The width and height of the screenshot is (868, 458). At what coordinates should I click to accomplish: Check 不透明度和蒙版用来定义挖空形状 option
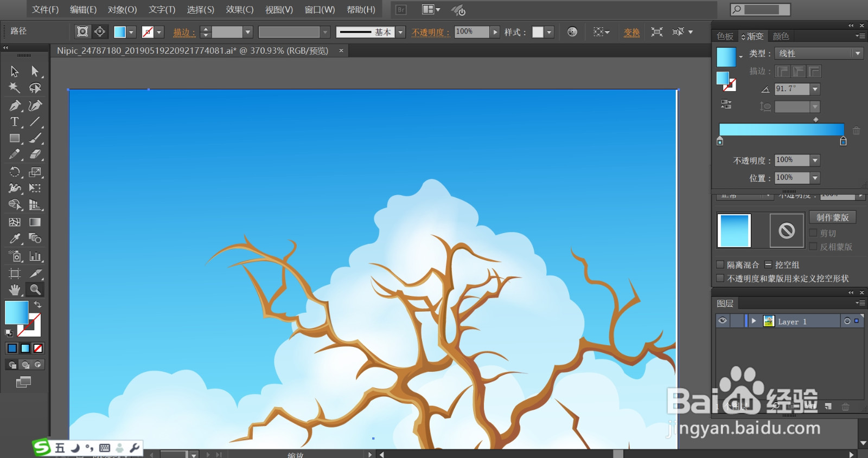coord(720,278)
